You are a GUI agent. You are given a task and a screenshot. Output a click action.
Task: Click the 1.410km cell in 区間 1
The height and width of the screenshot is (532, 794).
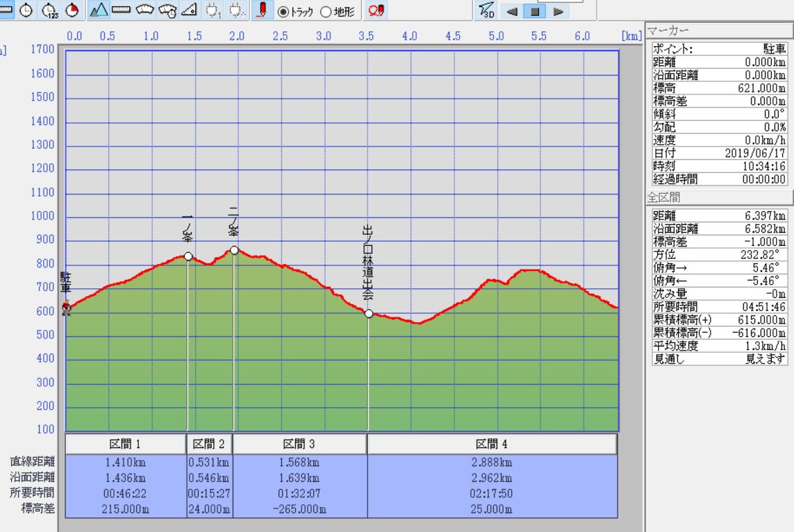click(126, 462)
